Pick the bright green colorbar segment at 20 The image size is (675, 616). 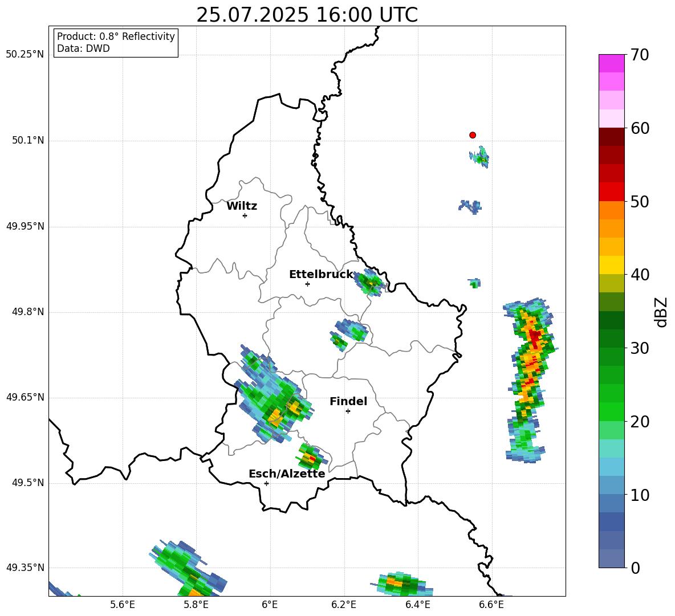611,411
